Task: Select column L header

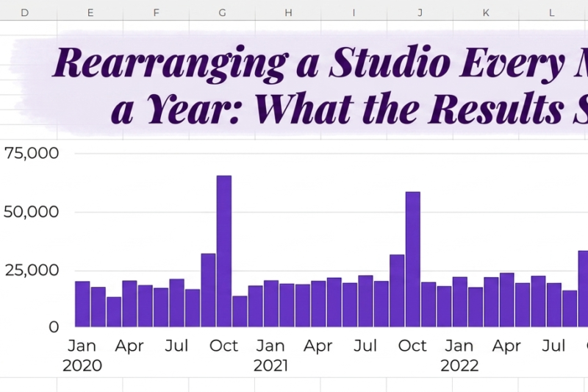Action: (x=552, y=13)
